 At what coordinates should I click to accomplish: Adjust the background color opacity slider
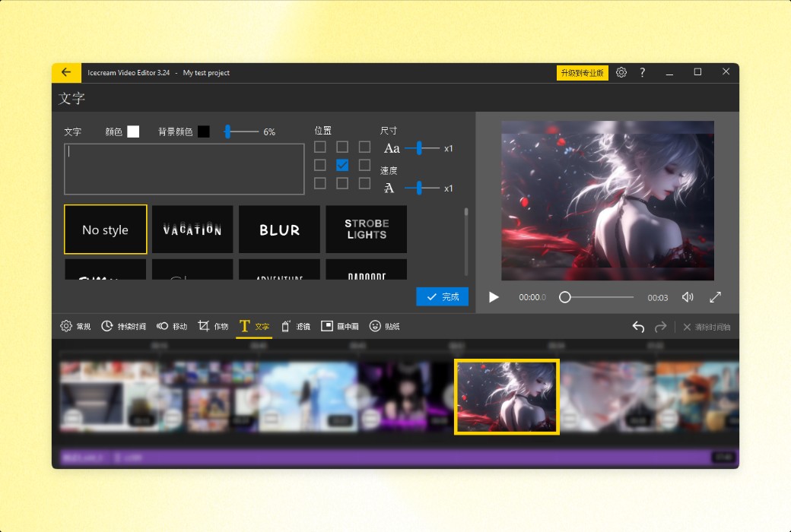pyautogui.click(x=227, y=131)
